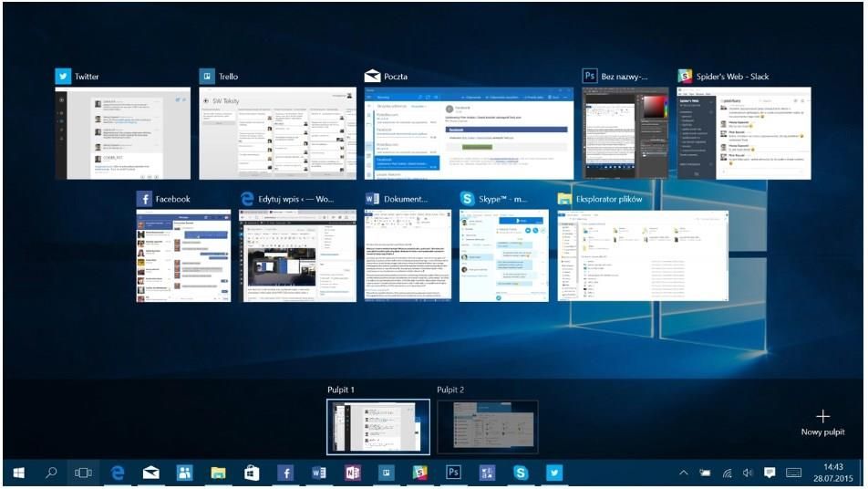Click the Word icon on the taskbar

point(319,473)
